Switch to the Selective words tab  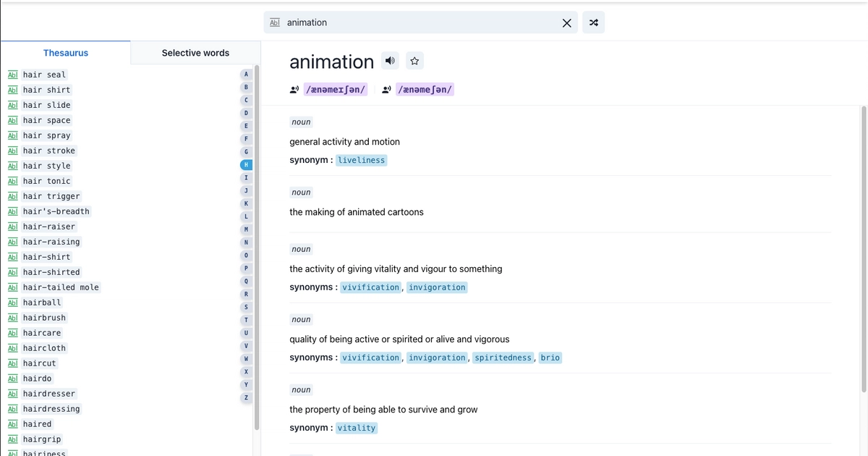195,52
